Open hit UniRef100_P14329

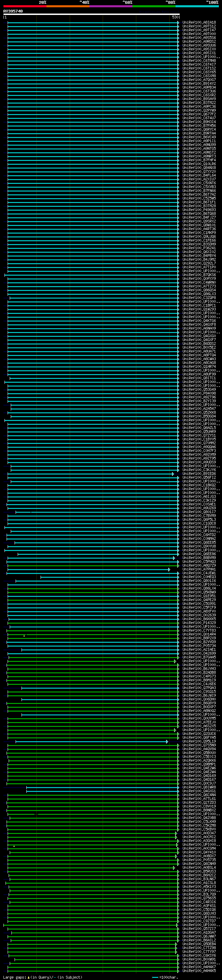tap(199, 623)
